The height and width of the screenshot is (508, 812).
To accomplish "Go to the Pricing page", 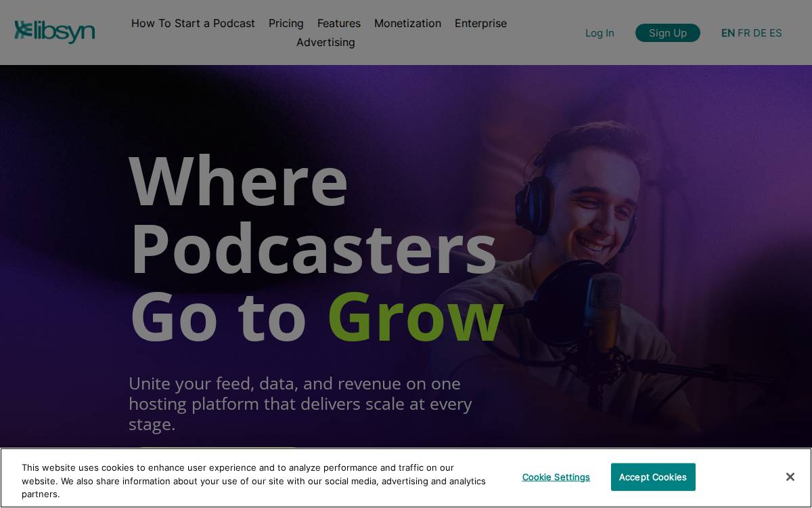I will [x=286, y=23].
